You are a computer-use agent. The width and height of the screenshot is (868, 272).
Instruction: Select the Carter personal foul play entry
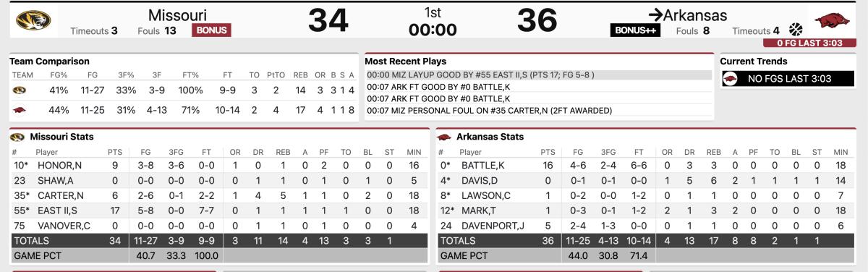point(538,111)
